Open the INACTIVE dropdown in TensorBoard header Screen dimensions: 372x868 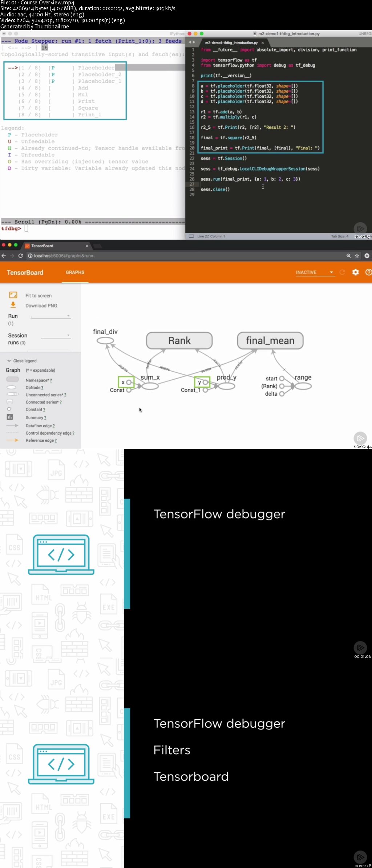click(x=315, y=272)
